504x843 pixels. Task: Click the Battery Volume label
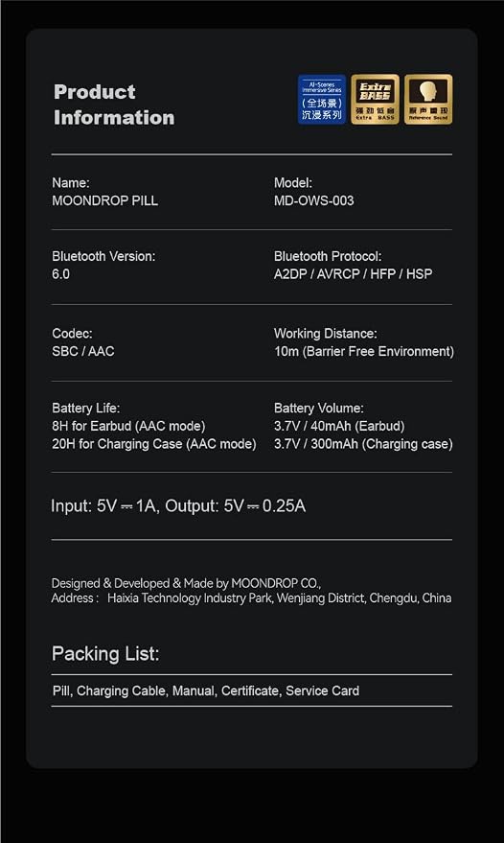pos(319,409)
